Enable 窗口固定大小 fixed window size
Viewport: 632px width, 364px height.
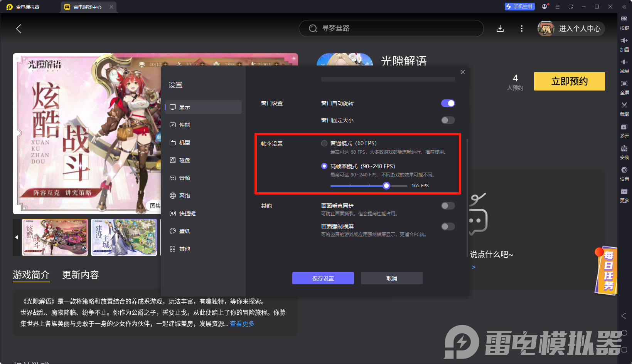pyautogui.click(x=448, y=120)
